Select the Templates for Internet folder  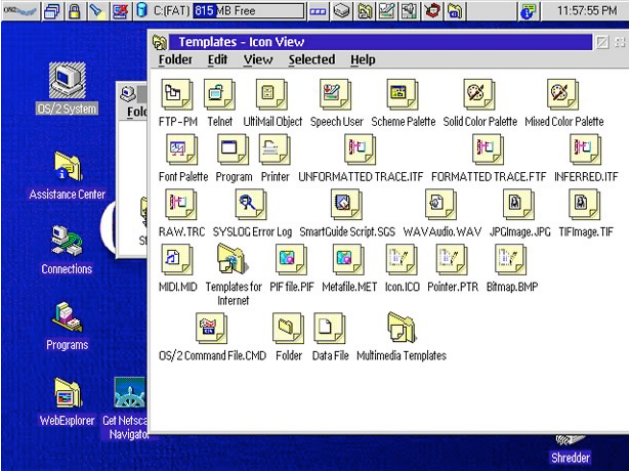pos(233,259)
